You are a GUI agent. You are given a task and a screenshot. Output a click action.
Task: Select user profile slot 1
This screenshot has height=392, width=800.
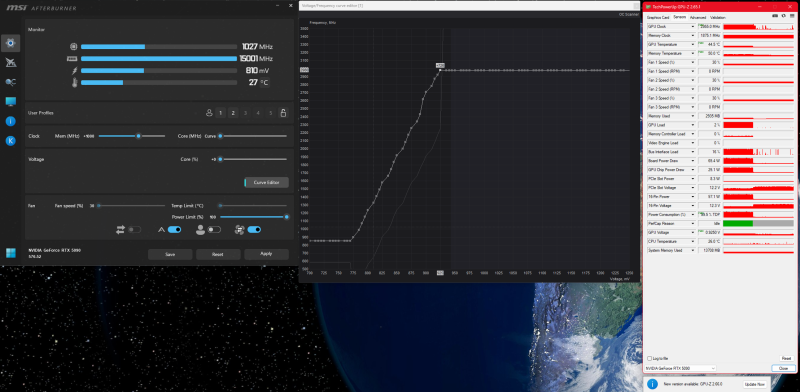coord(220,113)
